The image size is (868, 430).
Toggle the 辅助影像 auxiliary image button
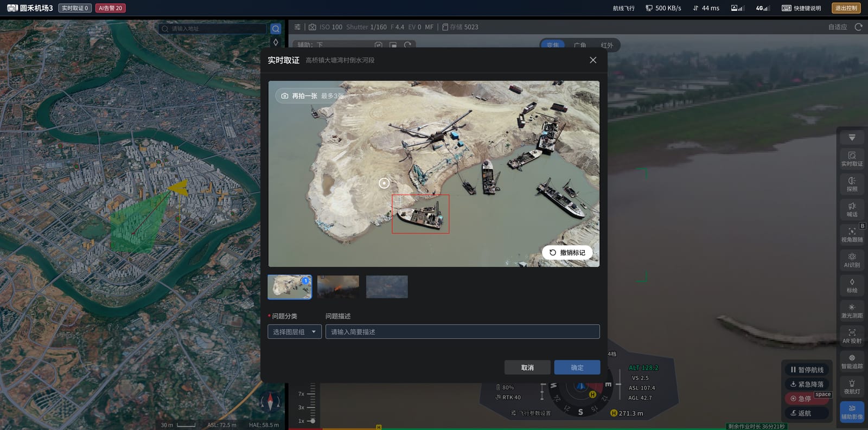click(852, 412)
